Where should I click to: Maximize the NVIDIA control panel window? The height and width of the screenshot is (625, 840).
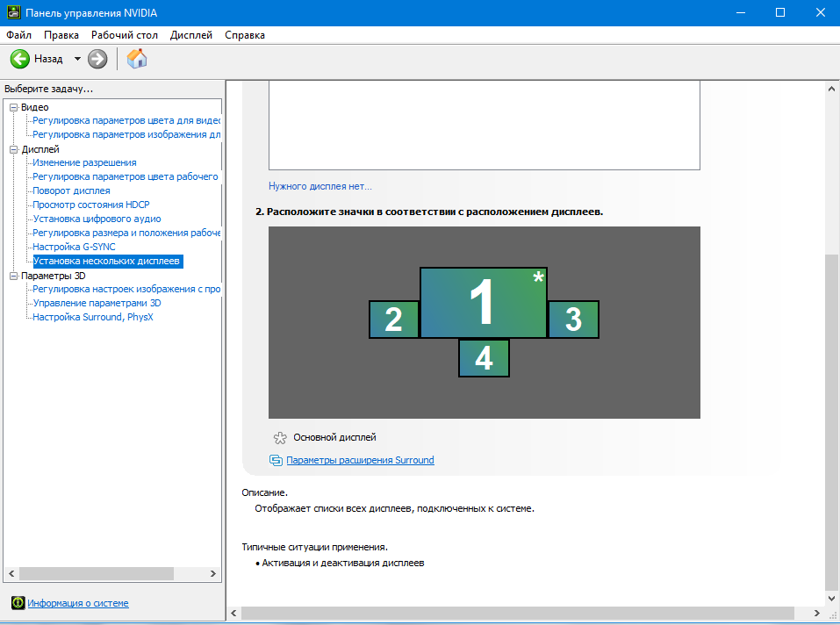coord(780,12)
